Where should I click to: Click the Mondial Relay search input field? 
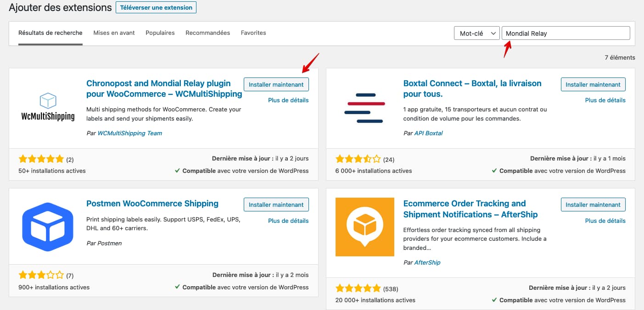coord(566,33)
